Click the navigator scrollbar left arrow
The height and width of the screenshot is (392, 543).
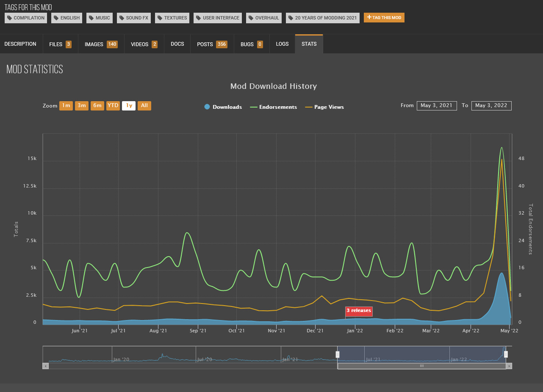pos(45,366)
